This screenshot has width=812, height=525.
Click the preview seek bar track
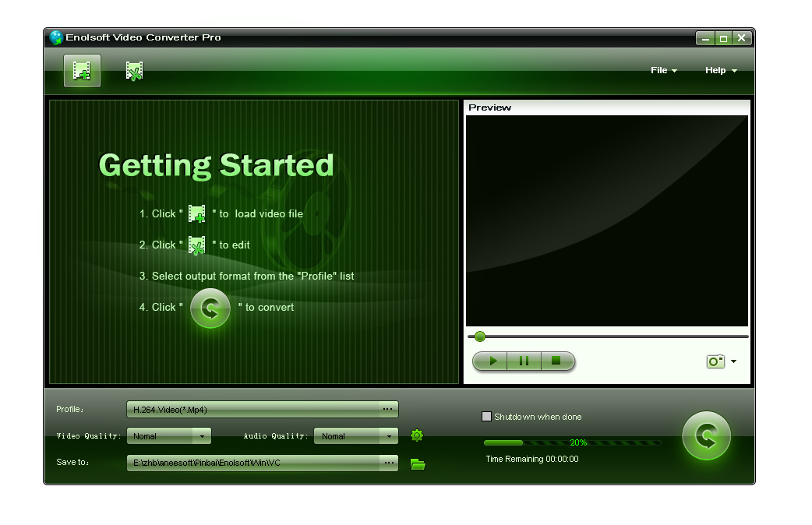tap(608, 336)
